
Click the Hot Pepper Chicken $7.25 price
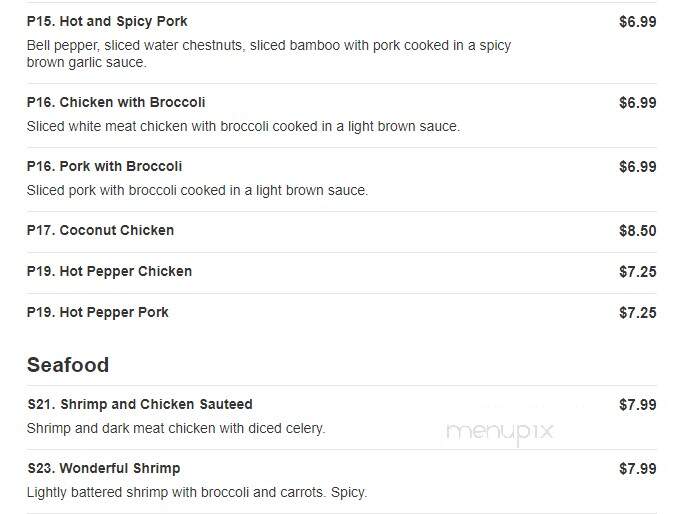(637, 272)
